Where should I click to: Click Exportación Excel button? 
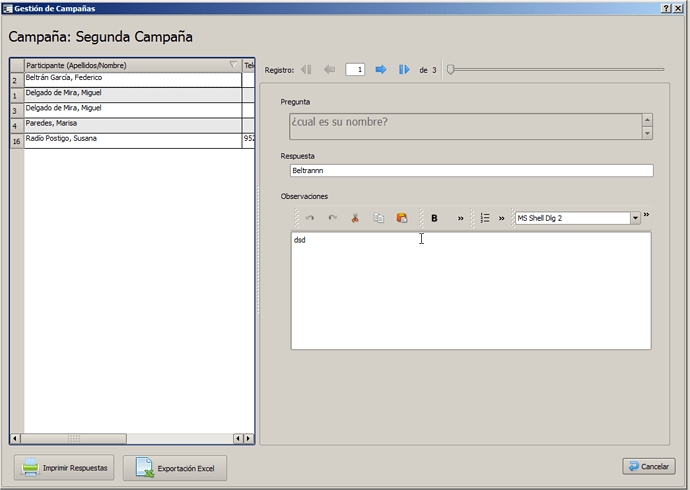[x=175, y=467]
